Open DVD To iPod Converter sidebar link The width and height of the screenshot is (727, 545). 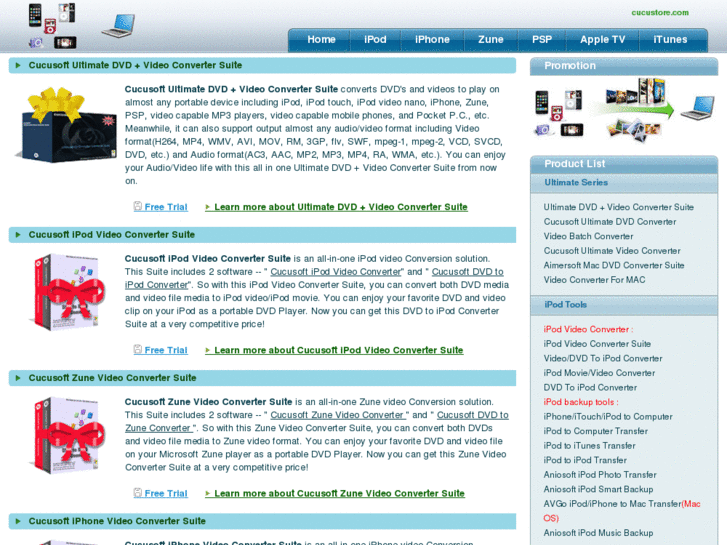(x=590, y=387)
